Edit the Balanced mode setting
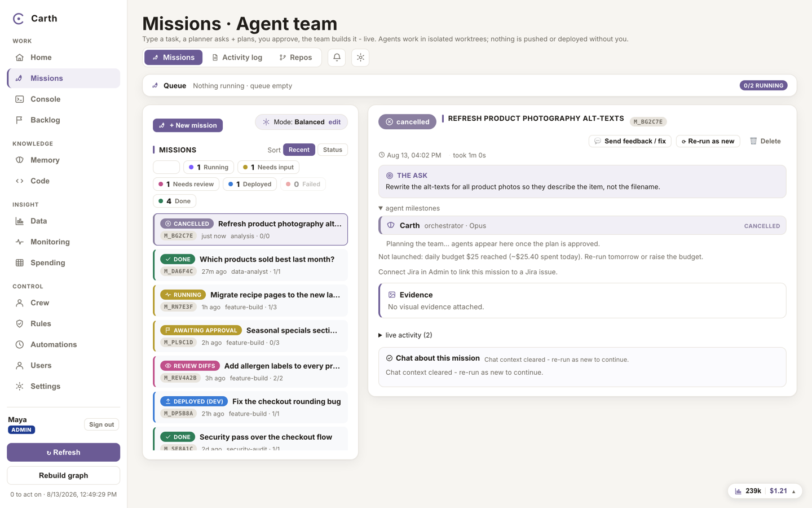Viewport: 812px width, 508px height. coord(334,122)
